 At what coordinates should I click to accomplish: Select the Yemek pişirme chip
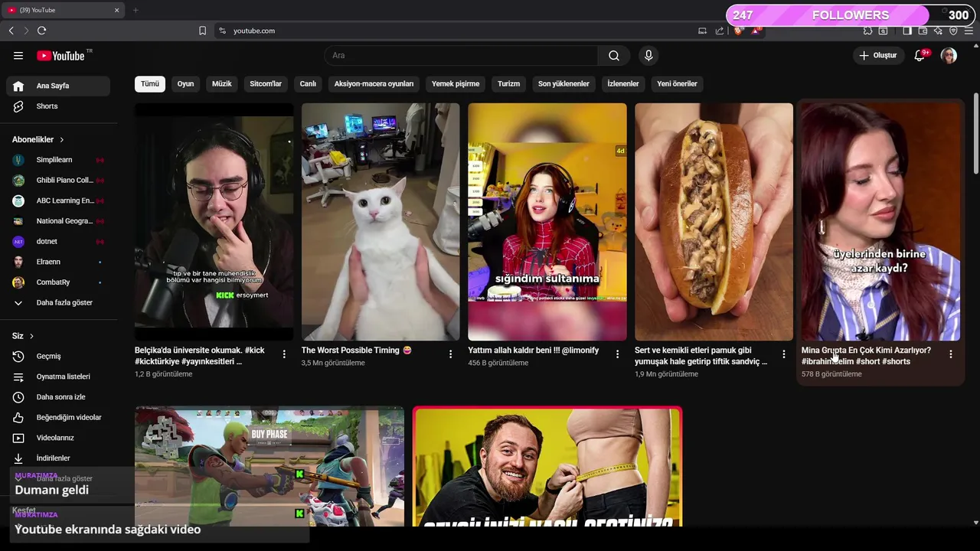click(x=456, y=83)
